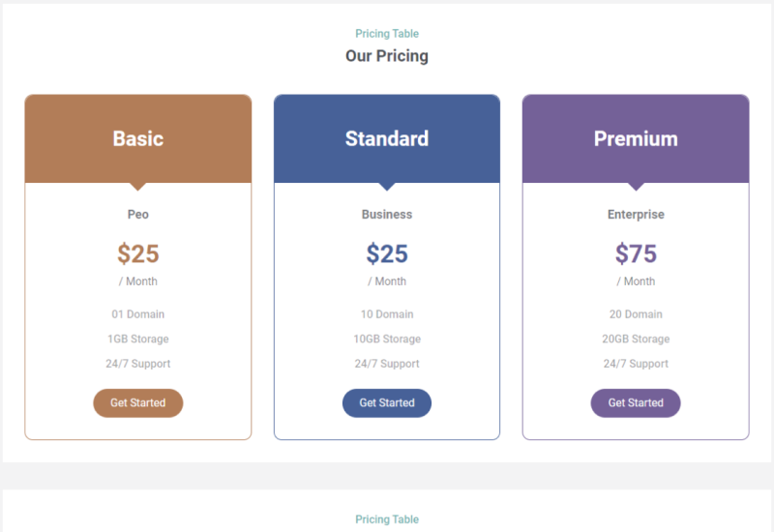This screenshot has height=532, width=774.
Task: Click the 01 Domain feature text
Action: (137, 314)
